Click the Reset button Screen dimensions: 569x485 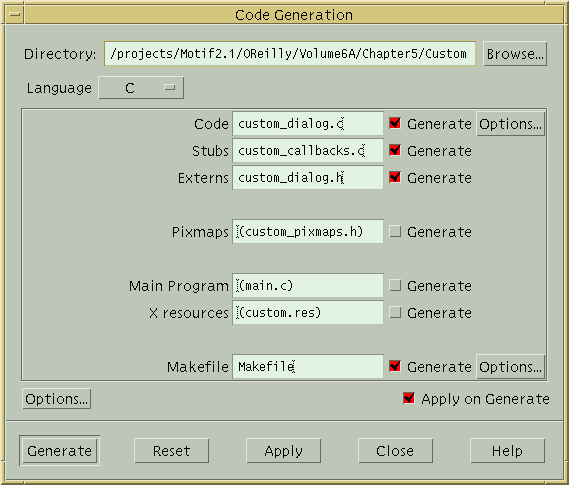point(172,451)
